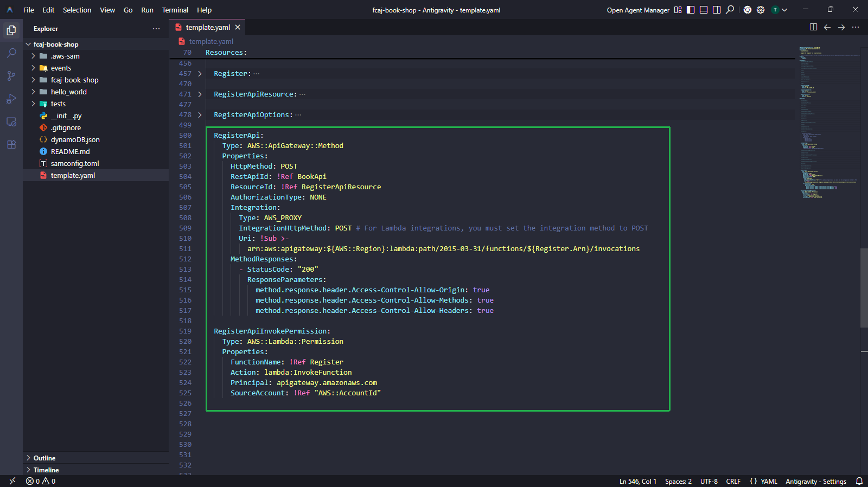Navigate forward with the right arrow
868x487 pixels.
point(841,27)
